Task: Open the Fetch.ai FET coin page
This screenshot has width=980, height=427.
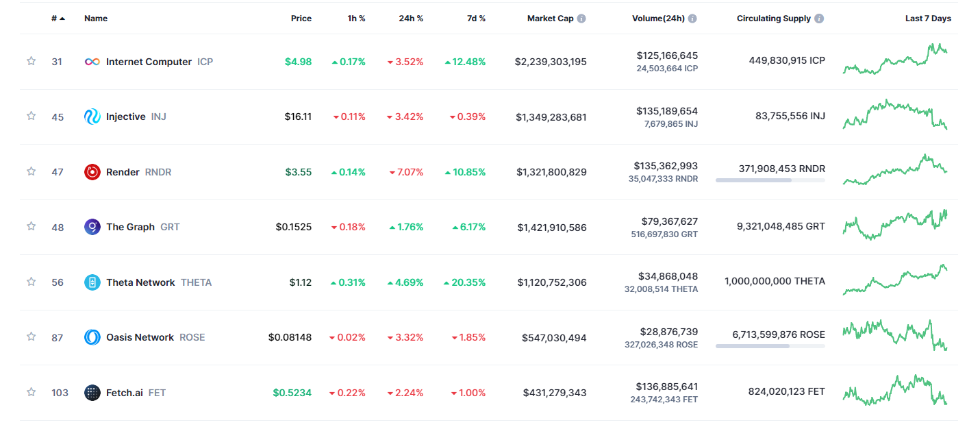Action: (x=125, y=393)
